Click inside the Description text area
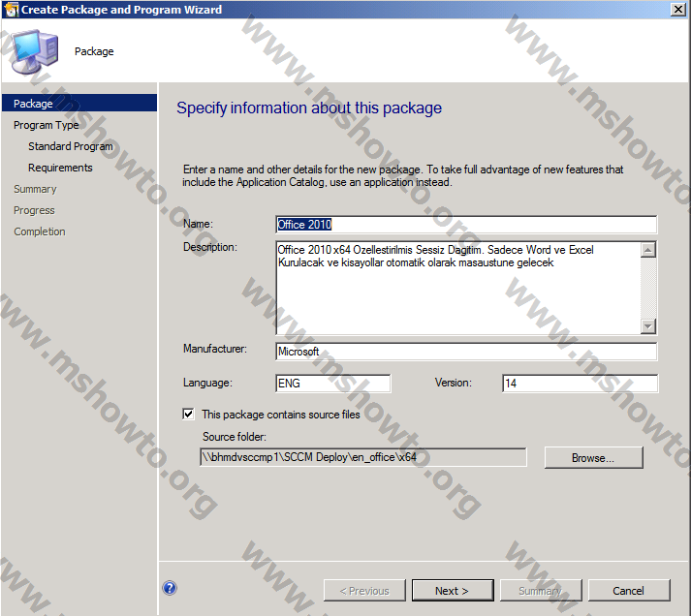This screenshot has width=691, height=616. 458,288
